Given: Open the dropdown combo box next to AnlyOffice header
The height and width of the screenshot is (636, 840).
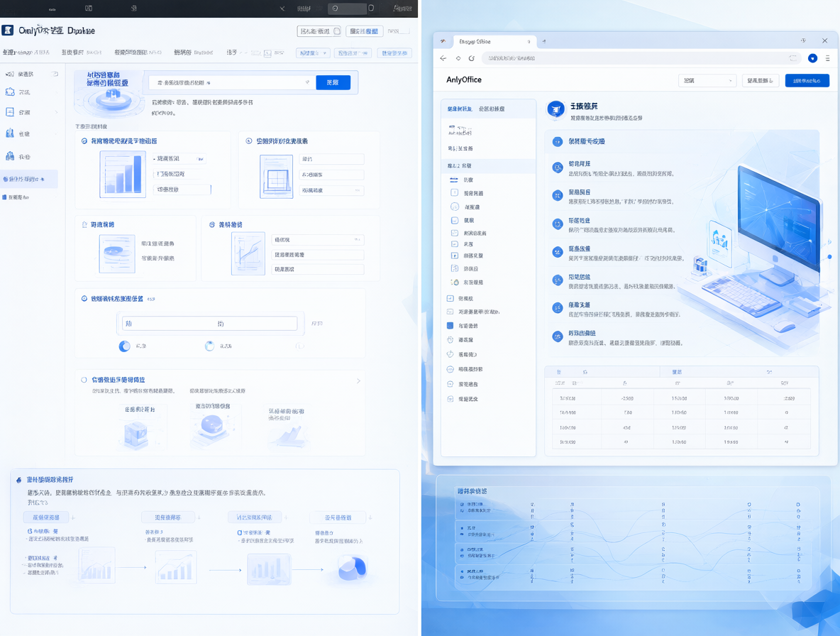Looking at the screenshot, I should click(707, 80).
